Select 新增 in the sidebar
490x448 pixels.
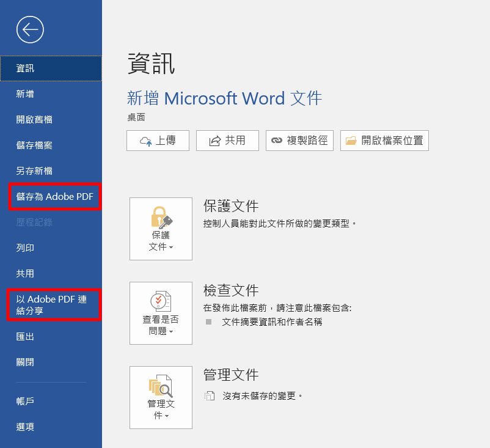click(x=51, y=94)
